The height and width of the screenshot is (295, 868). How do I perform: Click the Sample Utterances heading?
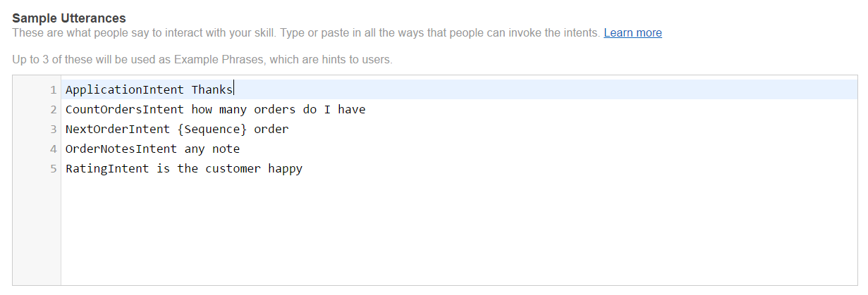[69, 18]
